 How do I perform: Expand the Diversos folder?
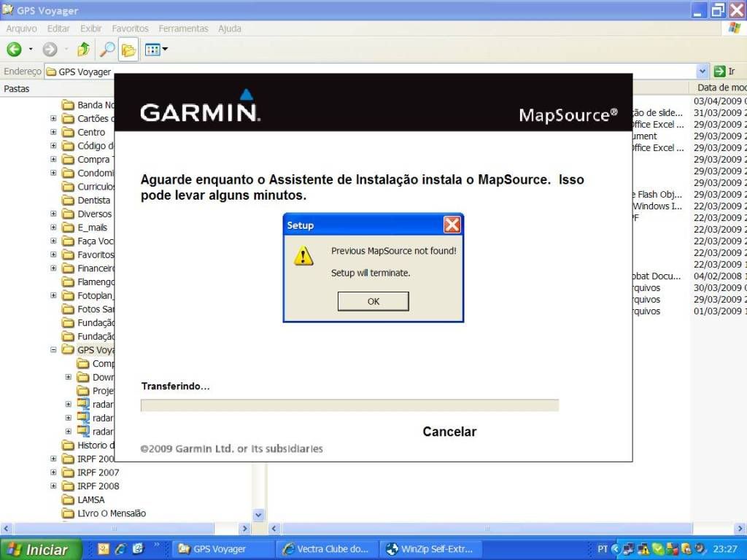click(53, 214)
